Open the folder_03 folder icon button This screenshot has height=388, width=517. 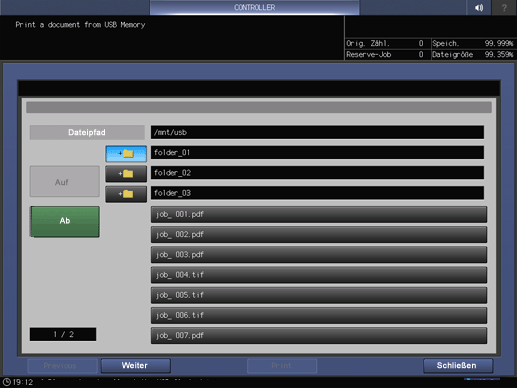[x=126, y=194]
